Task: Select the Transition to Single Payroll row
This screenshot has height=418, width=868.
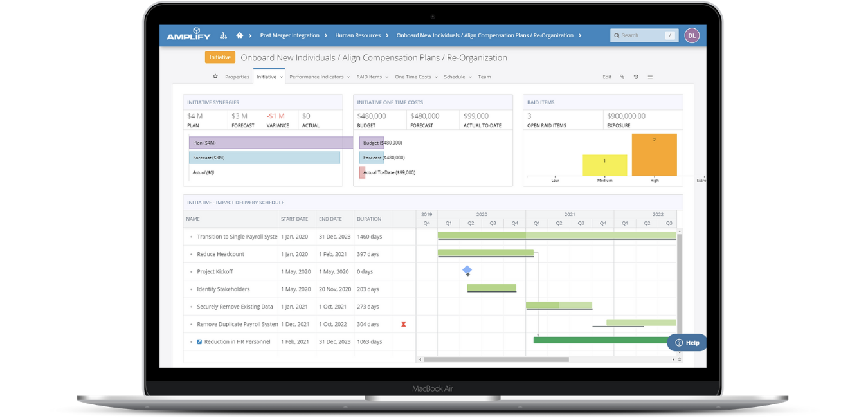Action: [x=237, y=237]
